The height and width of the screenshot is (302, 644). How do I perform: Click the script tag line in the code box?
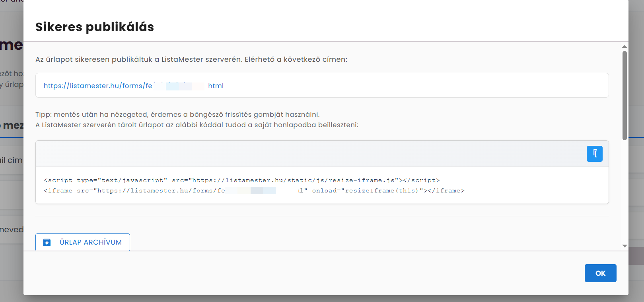[x=242, y=180]
